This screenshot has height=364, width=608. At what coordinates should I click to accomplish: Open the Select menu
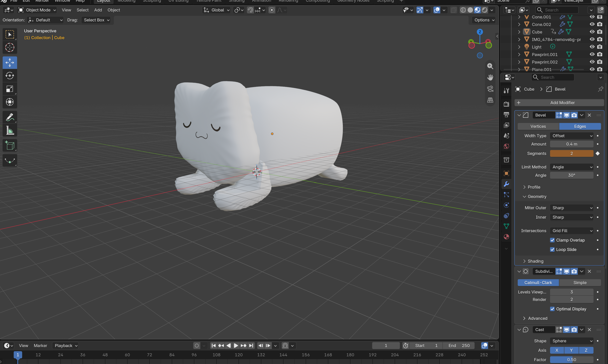tap(82, 10)
